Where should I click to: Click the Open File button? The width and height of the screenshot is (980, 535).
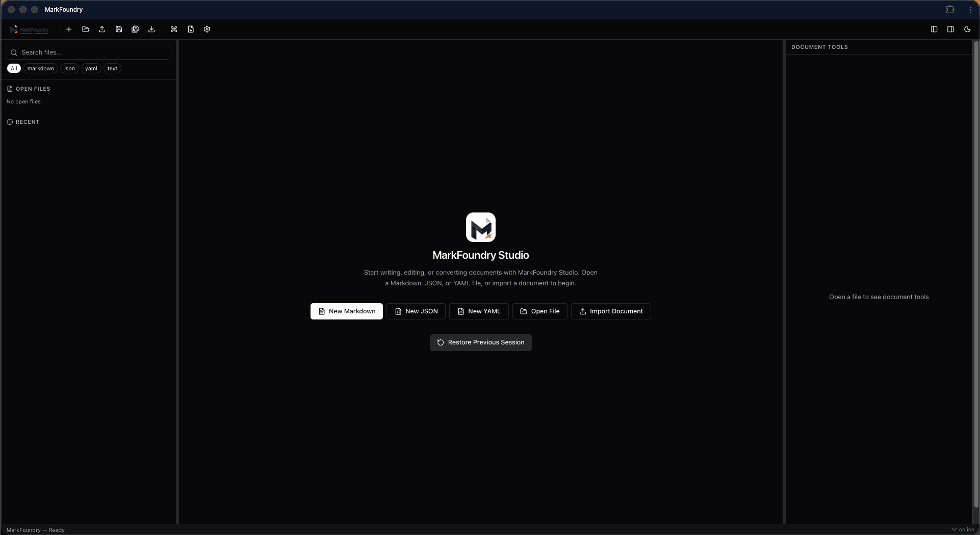(540, 311)
